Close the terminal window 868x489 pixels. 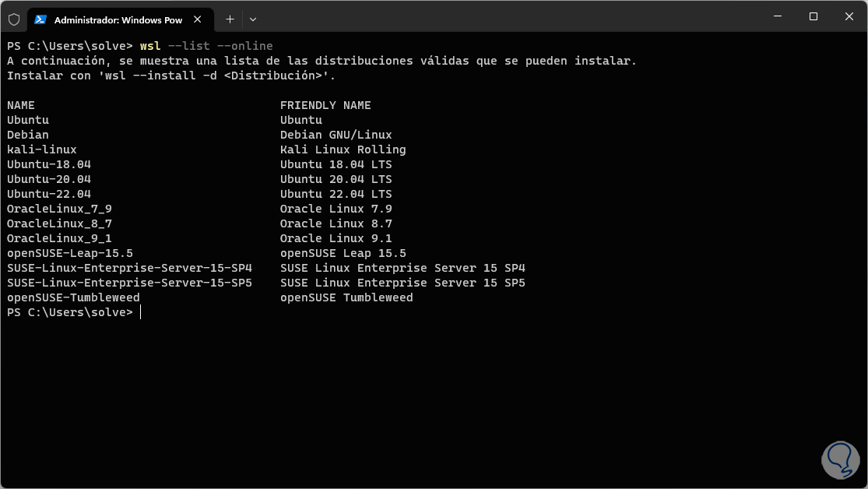click(849, 16)
